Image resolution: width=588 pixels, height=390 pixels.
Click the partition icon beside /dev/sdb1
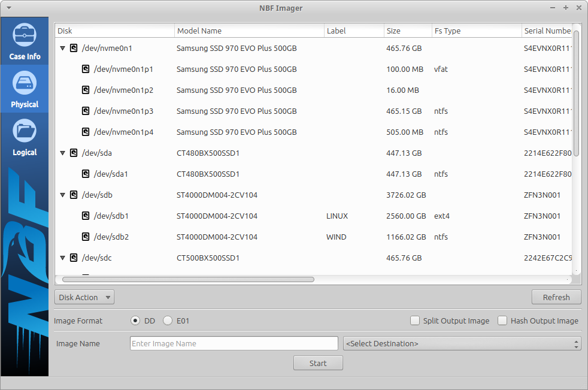(x=86, y=216)
